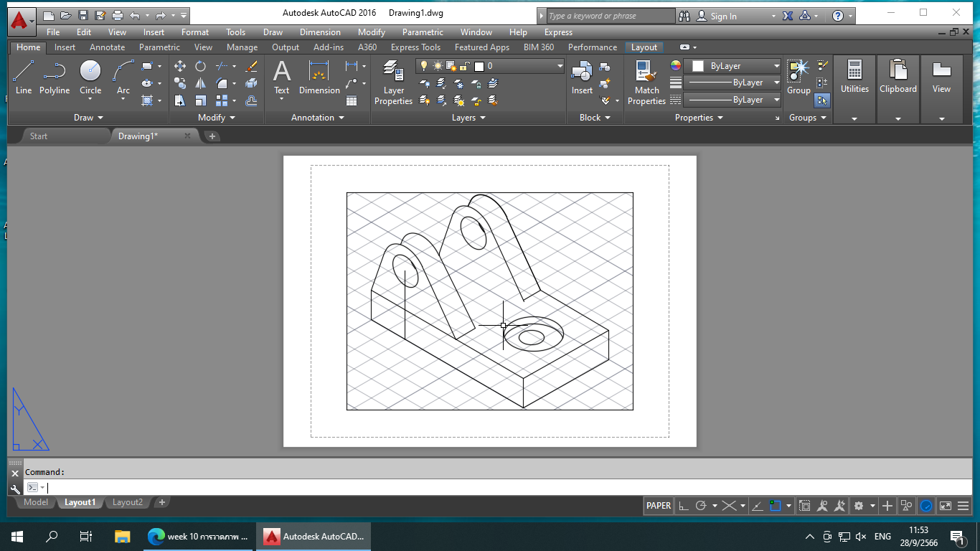
Task: Click the Customization hamburger icon in status bar
Action: 963,506
